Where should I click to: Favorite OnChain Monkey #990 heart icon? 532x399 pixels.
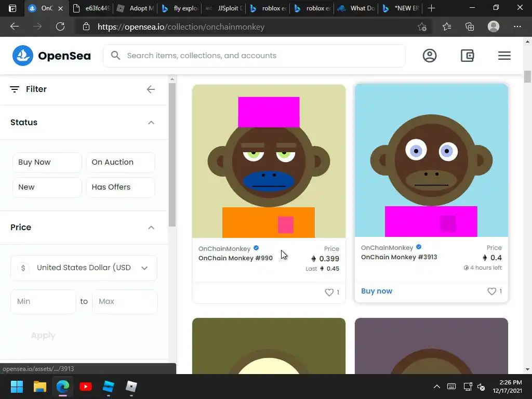click(x=329, y=292)
